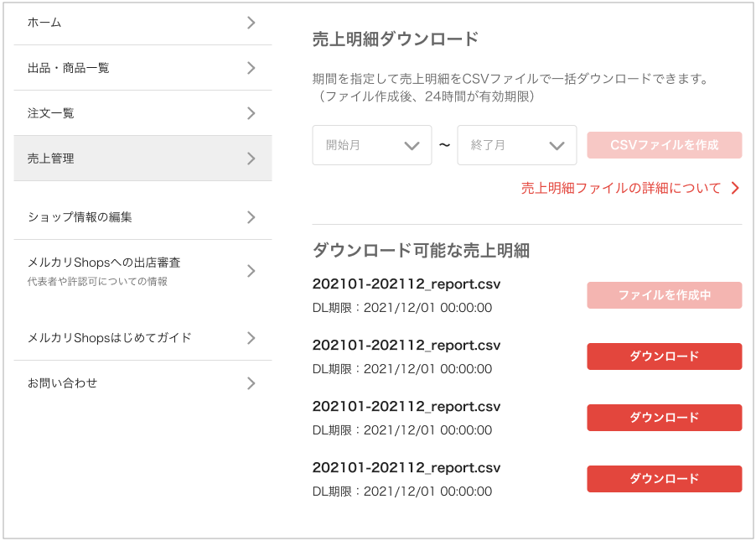Click chevron beside メルカリShopsへの出店審査
Viewport: 756px width, 541px height.
pyautogui.click(x=251, y=271)
